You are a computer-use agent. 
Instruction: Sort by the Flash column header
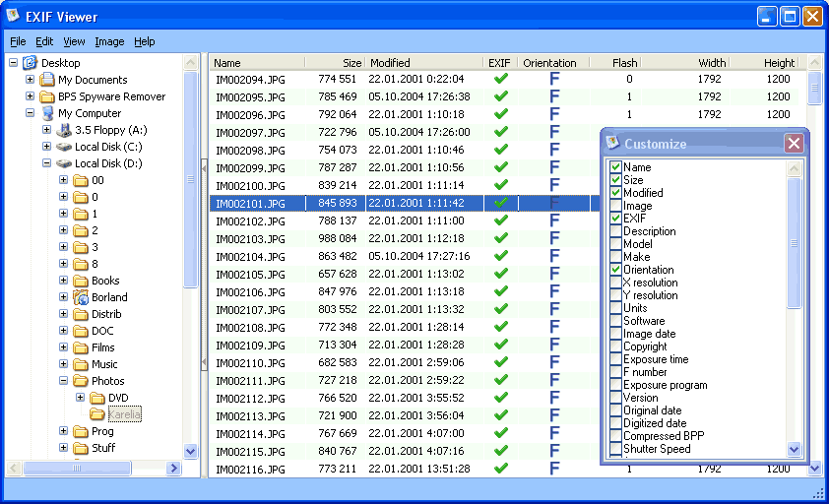pyautogui.click(x=615, y=63)
